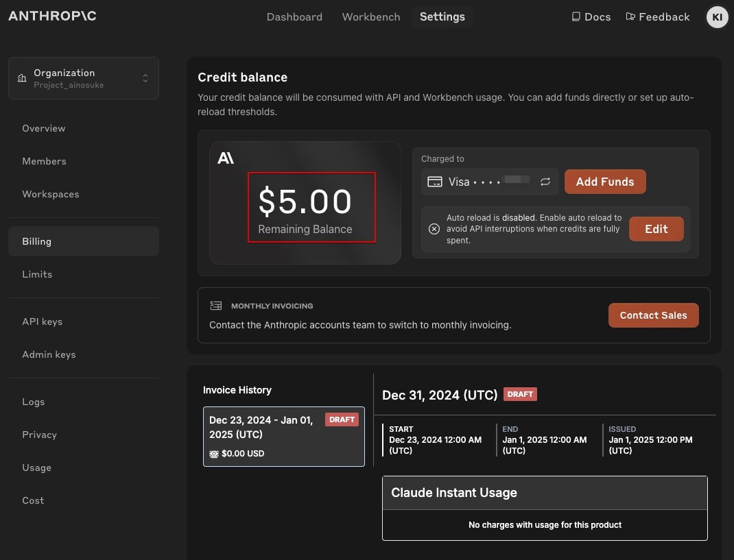Click the DRAFT badge beside Dec 31, 2024

(x=520, y=394)
